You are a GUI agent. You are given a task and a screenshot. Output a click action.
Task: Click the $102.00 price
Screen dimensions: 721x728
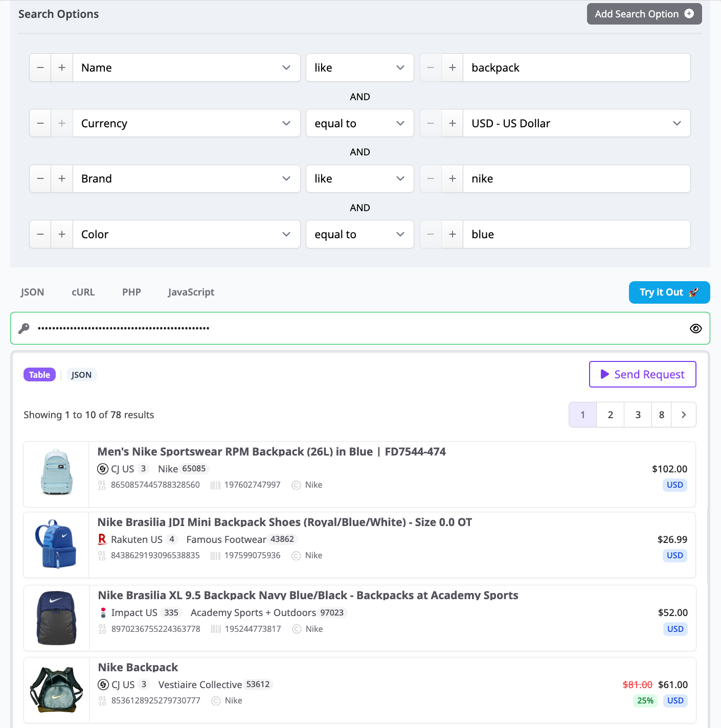click(669, 469)
